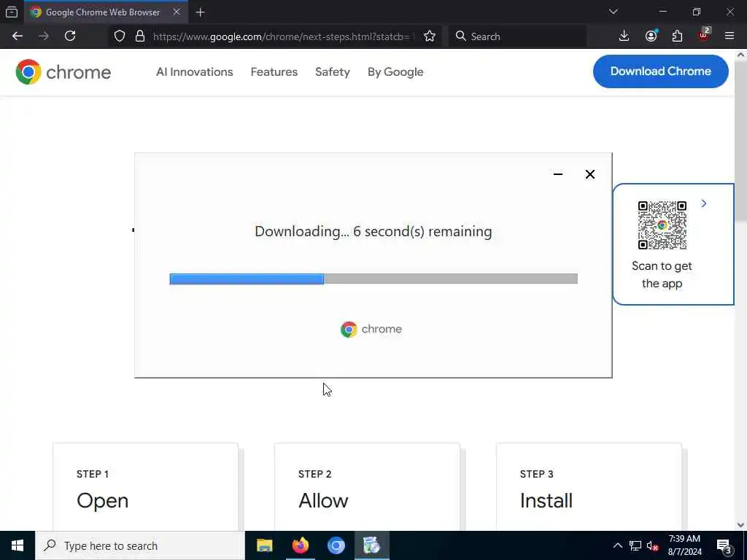This screenshot has width=747, height=560.
Task: Click the Step 1 Open card
Action: 145,487
